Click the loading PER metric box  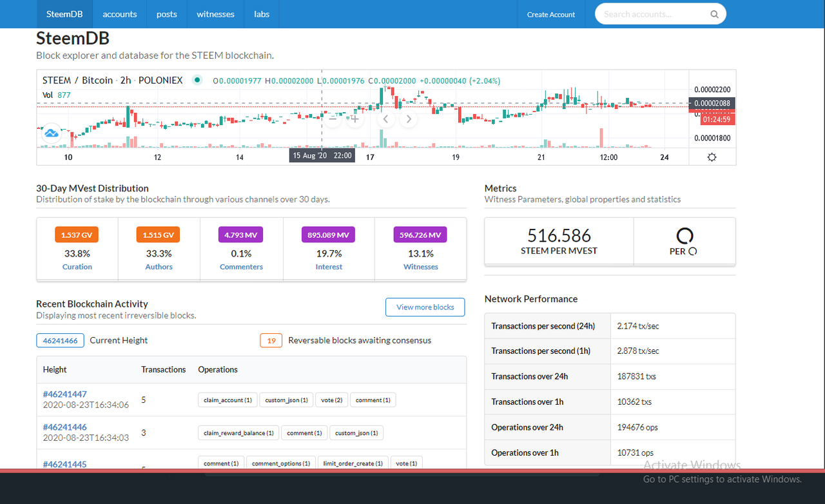click(684, 241)
